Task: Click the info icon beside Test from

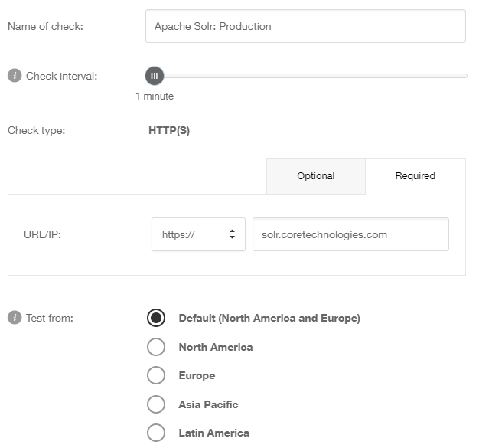Action: [x=15, y=317]
